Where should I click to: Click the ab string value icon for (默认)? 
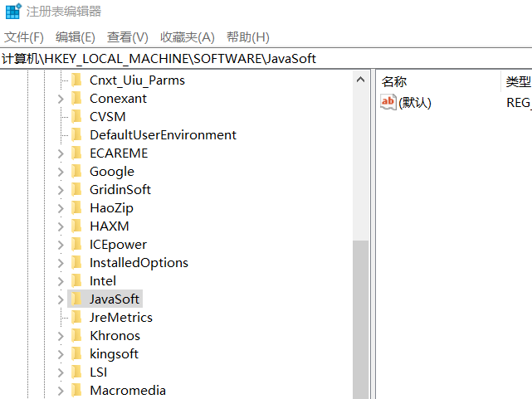[388, 102]
